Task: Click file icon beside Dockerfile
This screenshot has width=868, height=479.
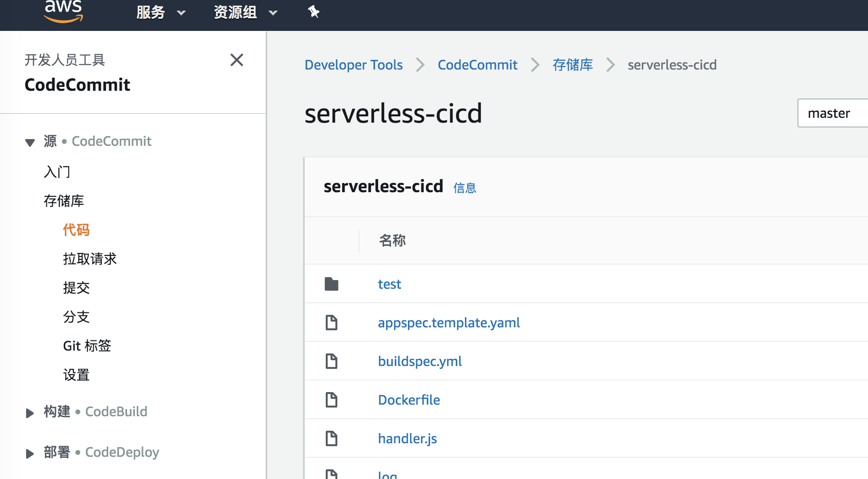Action: [332, 400]
